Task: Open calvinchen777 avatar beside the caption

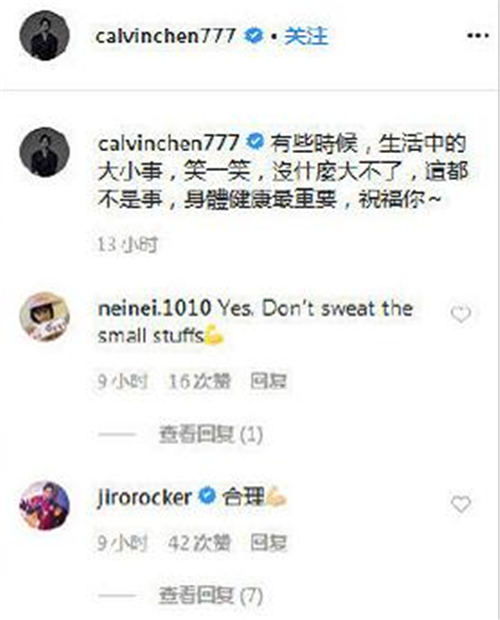Action: click(44, 152)
